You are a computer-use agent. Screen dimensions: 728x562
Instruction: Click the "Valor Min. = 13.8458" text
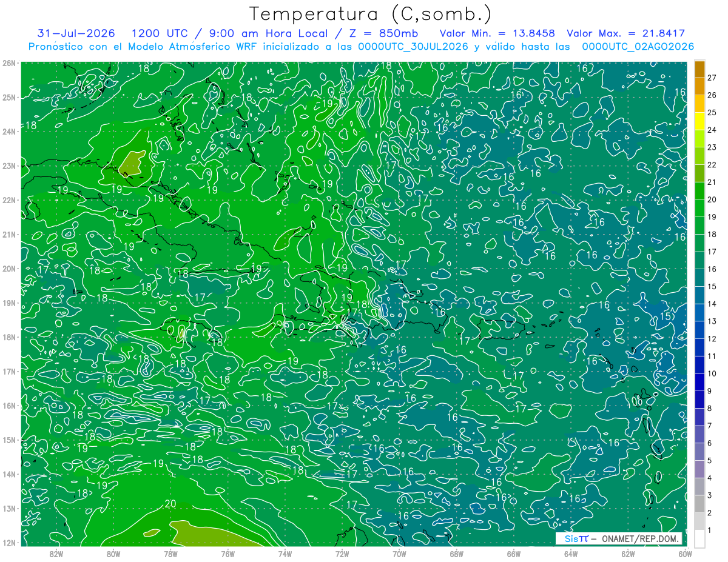coord(497,33)
